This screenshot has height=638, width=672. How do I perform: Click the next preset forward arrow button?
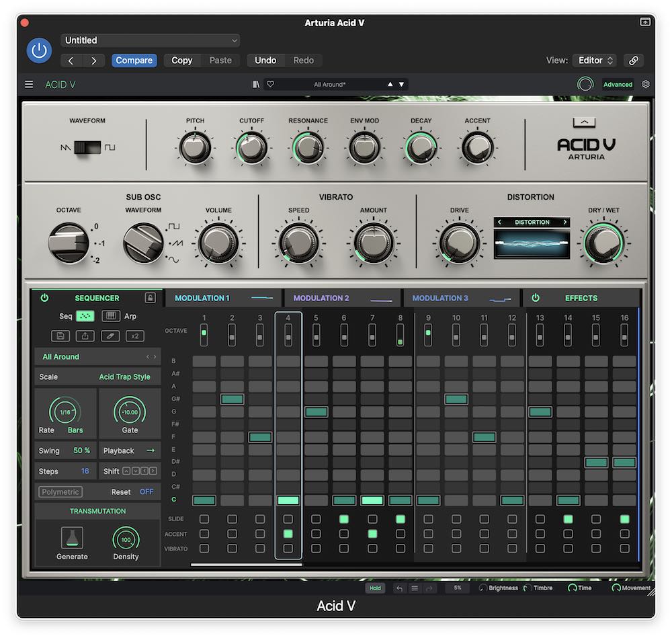(x=94, y=61)
